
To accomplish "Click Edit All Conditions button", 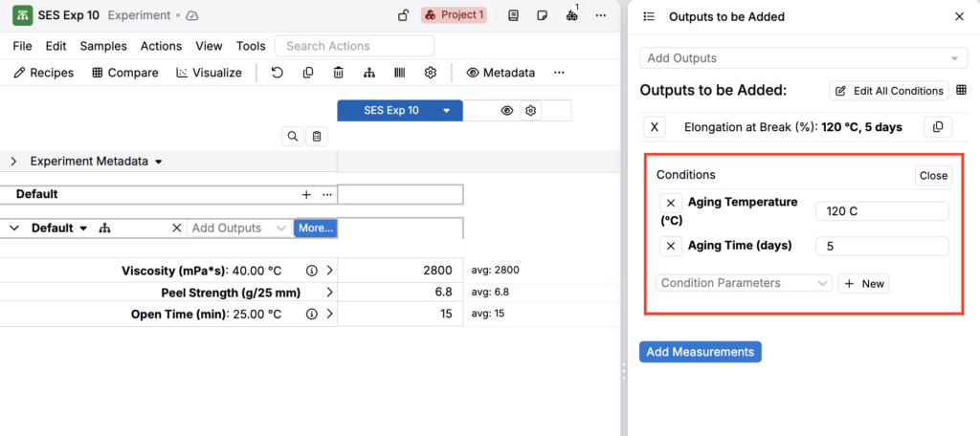I will tap(889, 91).
